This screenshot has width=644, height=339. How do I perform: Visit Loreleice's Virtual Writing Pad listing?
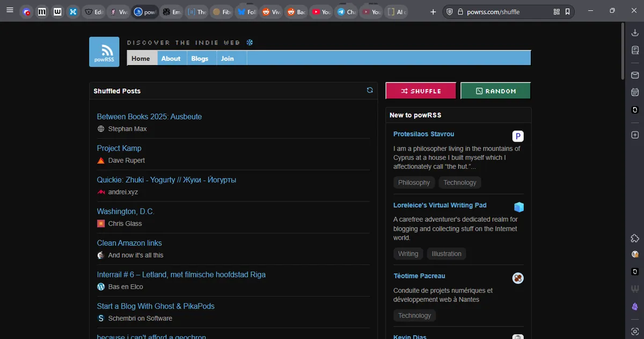point(440,205)
